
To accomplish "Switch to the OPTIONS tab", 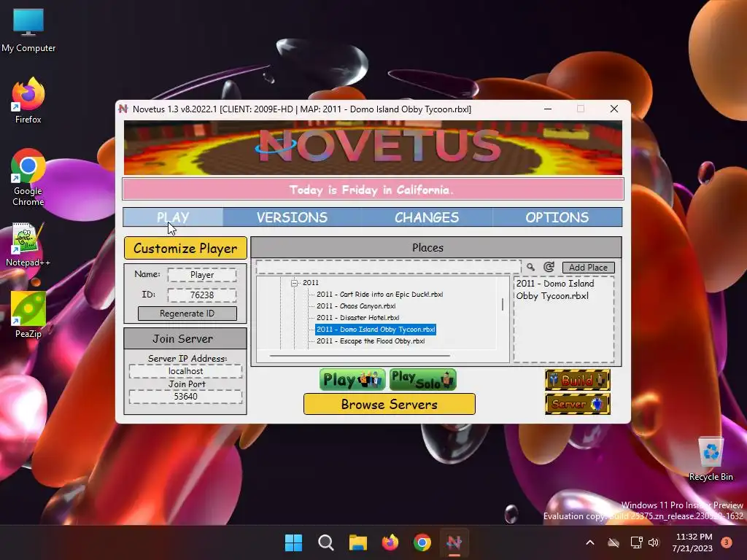I will tap(557, 217).
